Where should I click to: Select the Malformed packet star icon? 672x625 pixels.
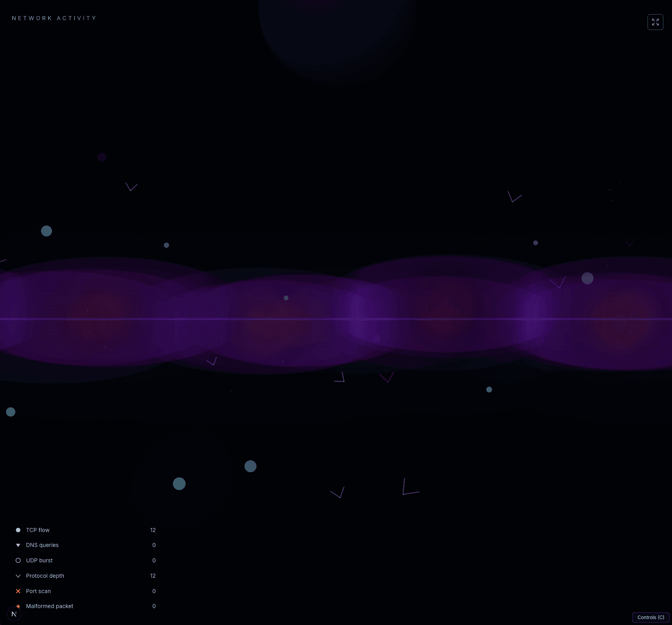18,606
